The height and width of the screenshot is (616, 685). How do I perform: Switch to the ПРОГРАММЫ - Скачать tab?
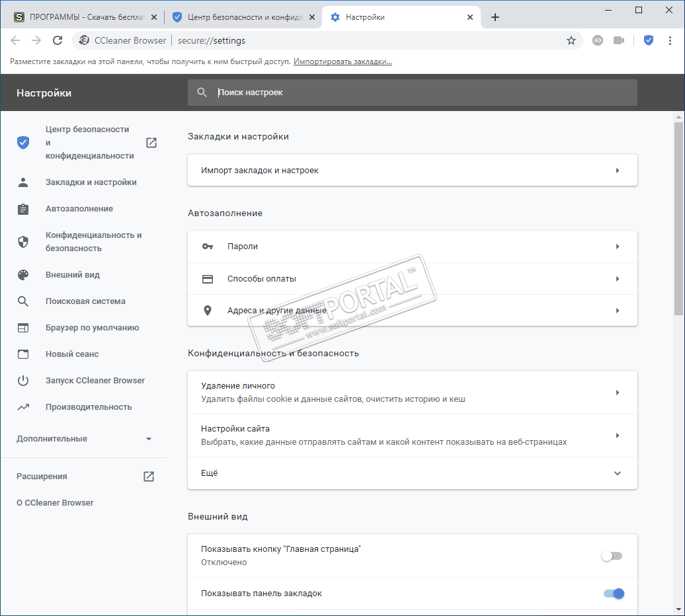point(86,17)
